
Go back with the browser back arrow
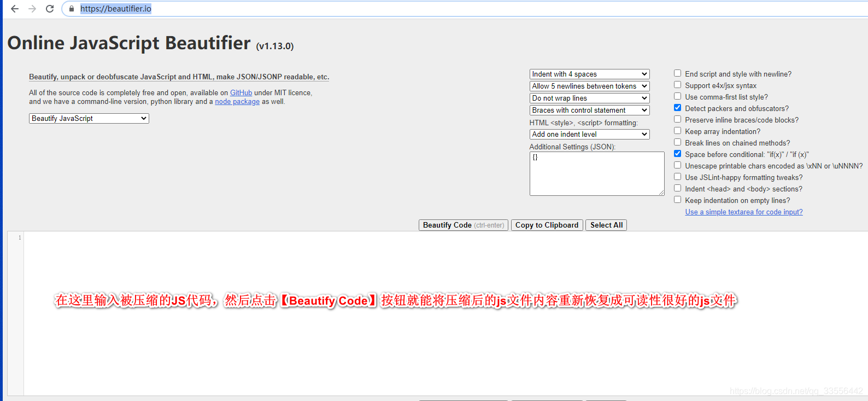(x=15, y=9)
